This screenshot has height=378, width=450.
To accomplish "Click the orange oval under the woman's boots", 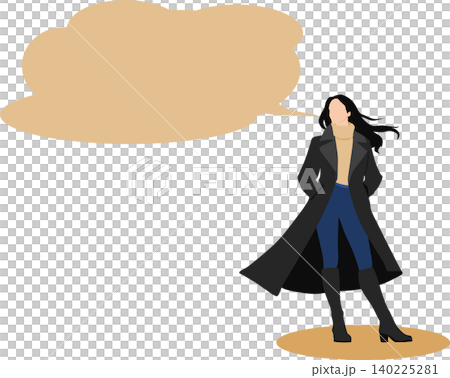I will (x=363, y=342).
